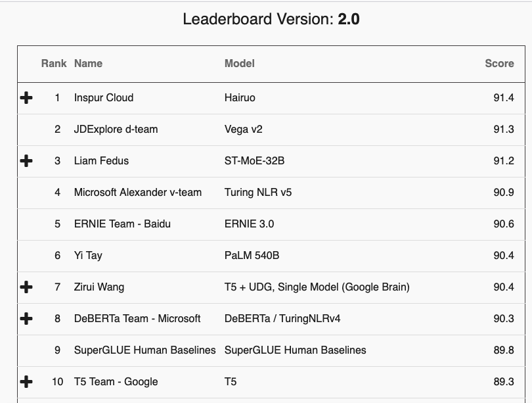Screen dimensions: 532x403
Task: Click the plus icon next to rank 10
Action: coord(26,382)
